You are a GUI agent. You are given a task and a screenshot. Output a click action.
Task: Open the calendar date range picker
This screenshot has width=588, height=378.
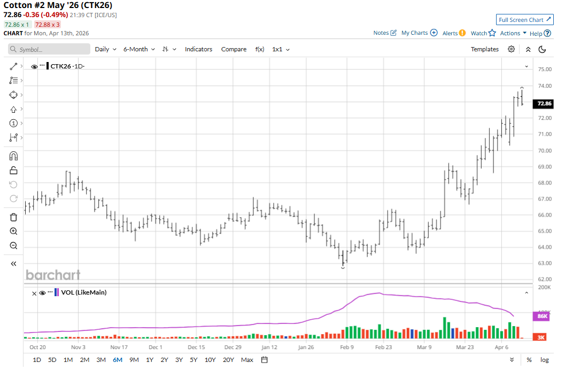(264, 360)
